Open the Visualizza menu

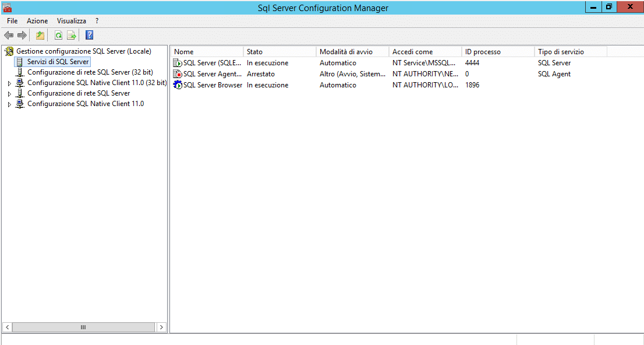pos(72,21)
